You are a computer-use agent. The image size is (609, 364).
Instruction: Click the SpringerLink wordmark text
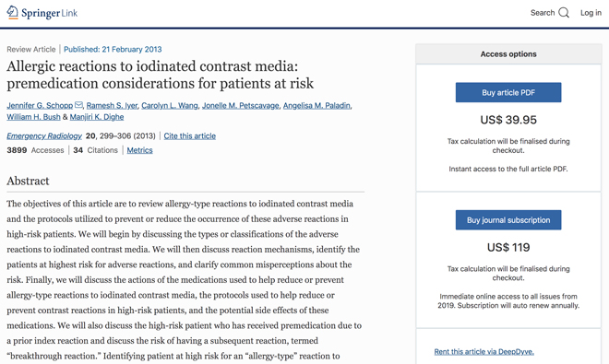point(49,13)
